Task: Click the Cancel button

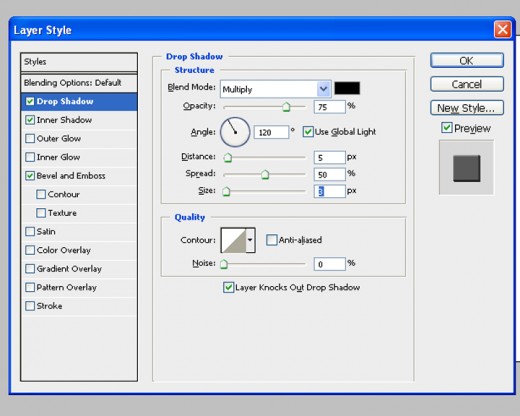Action: 467,84
